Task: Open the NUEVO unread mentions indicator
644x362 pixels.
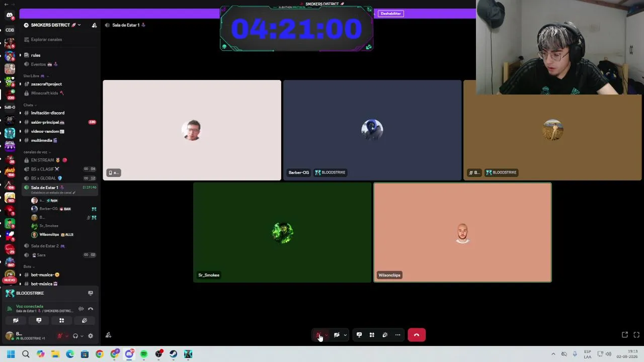Action: tap(10, 280)
